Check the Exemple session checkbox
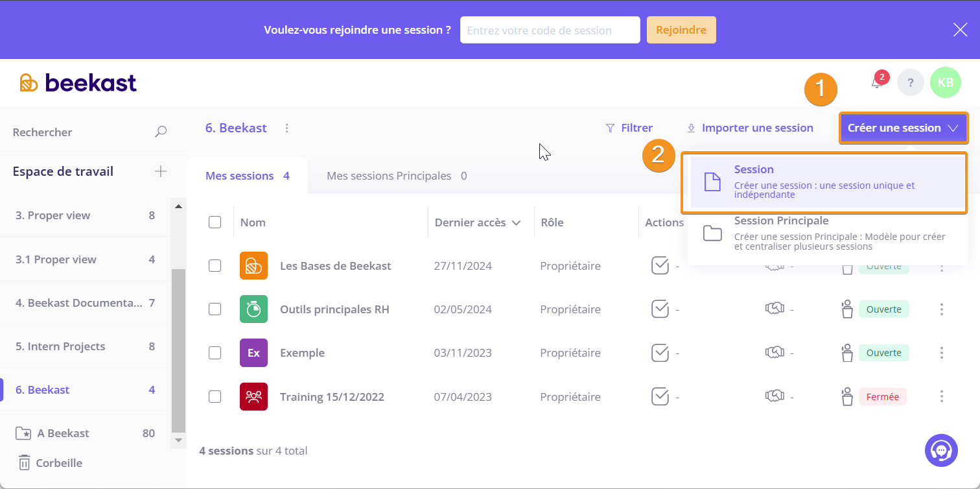The height and width of the screenshot is (489, 980). tap(215, 353)
